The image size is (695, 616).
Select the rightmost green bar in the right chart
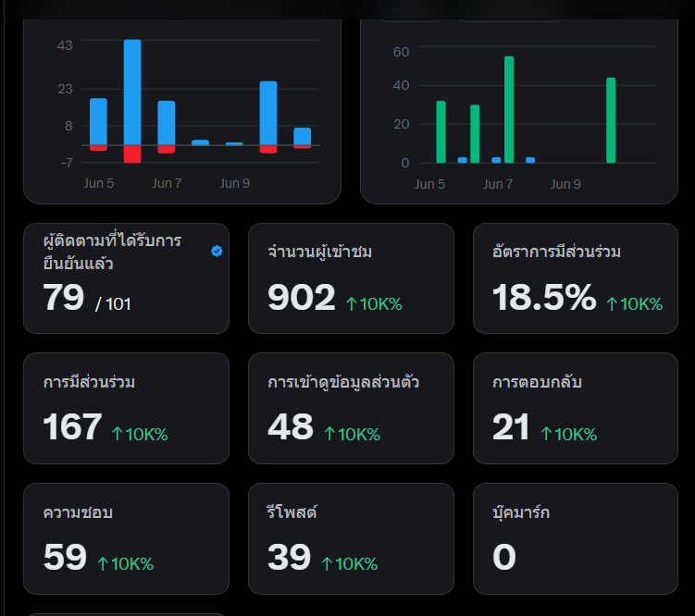[x=611, y=120]
